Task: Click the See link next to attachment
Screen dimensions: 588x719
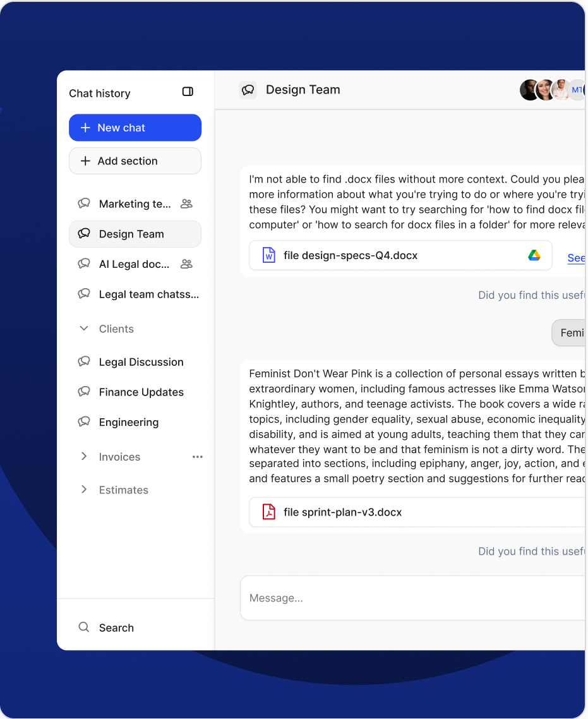Action: pos(575,258)
